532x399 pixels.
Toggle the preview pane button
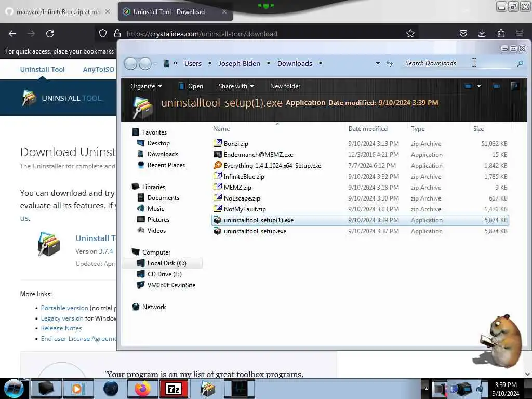pyautogui.click(x=496, y=86)
